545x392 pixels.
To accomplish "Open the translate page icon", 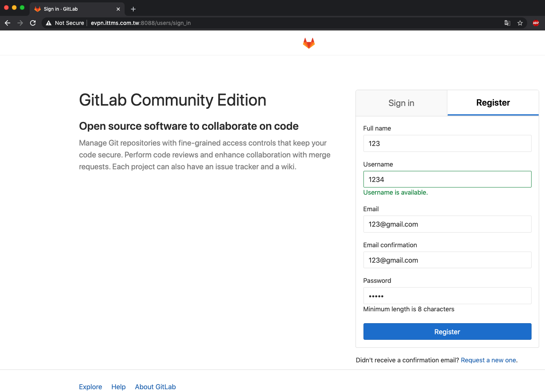I will click(507, 23).
